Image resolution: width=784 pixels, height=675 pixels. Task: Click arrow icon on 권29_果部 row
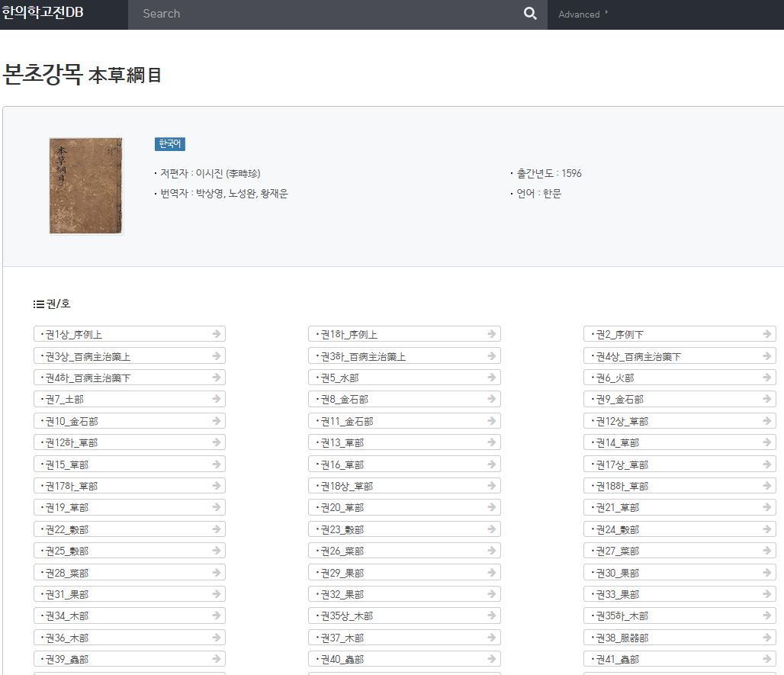492,573
